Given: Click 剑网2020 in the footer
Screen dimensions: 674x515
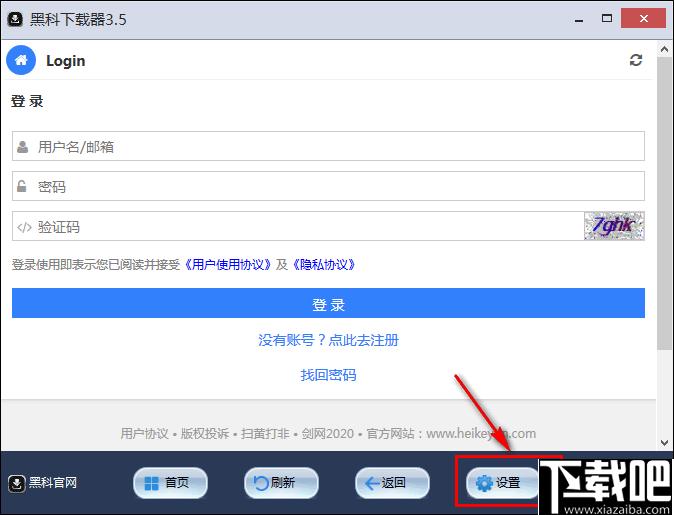Looking at the screenshot, I should 328,433.
